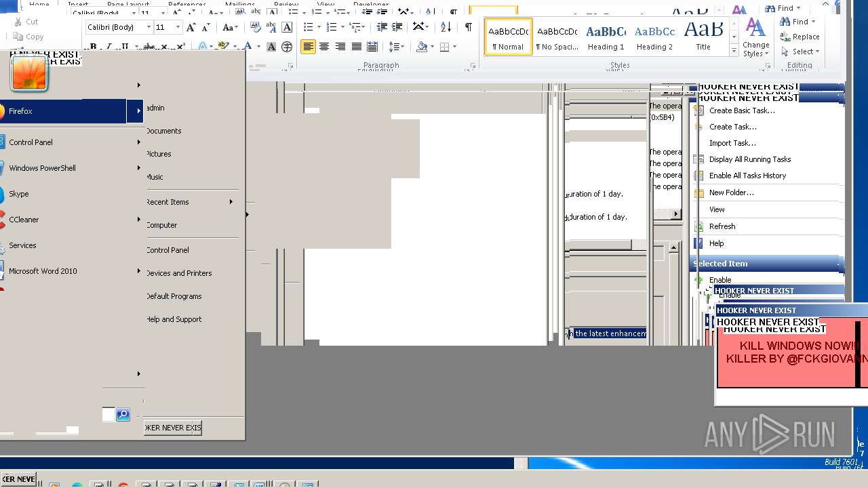Viewport: 868px width, 488px height.
Task: Click the Cut command in Word ribbon
Action: click(x=26, y=22)
